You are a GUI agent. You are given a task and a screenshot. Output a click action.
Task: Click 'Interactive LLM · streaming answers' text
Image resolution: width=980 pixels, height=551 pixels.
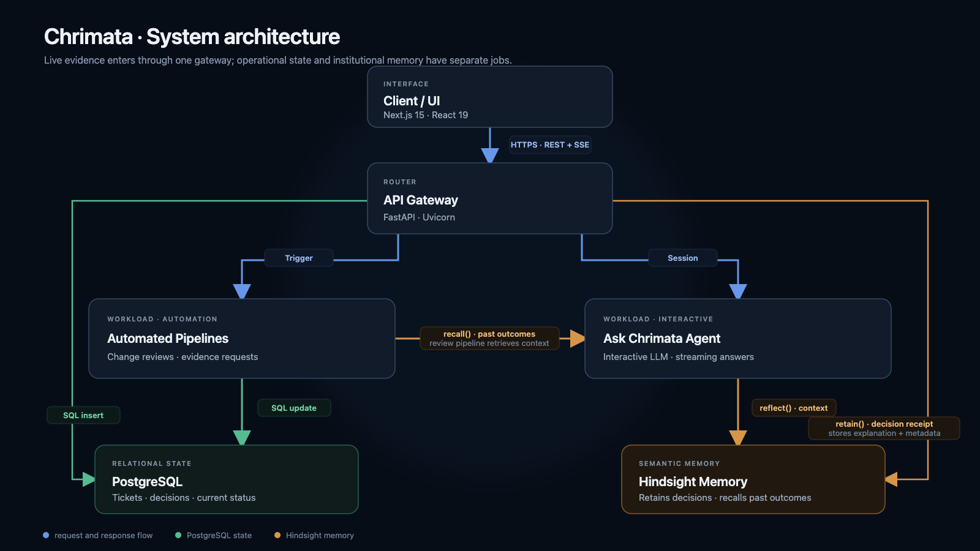[x=679, y=357]
